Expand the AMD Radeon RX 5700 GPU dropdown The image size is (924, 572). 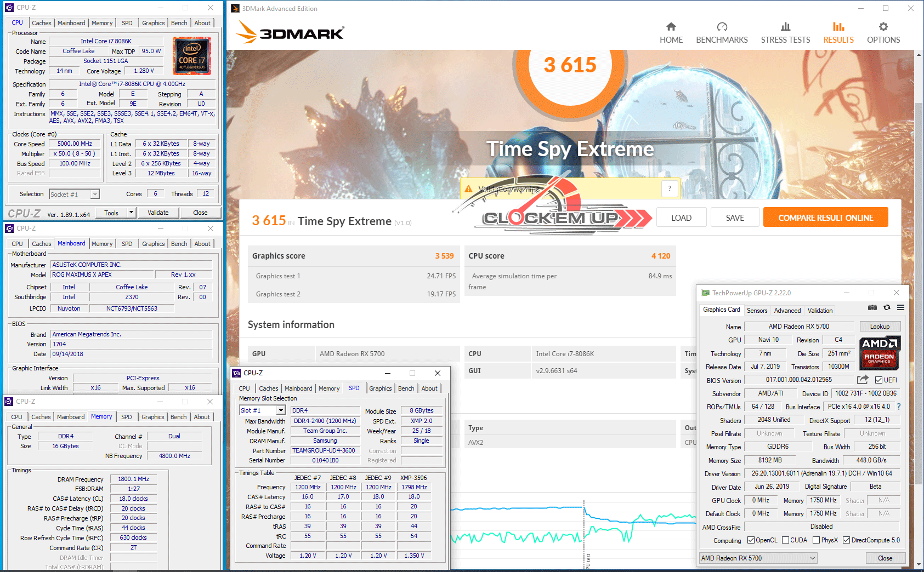pos(813,558)
